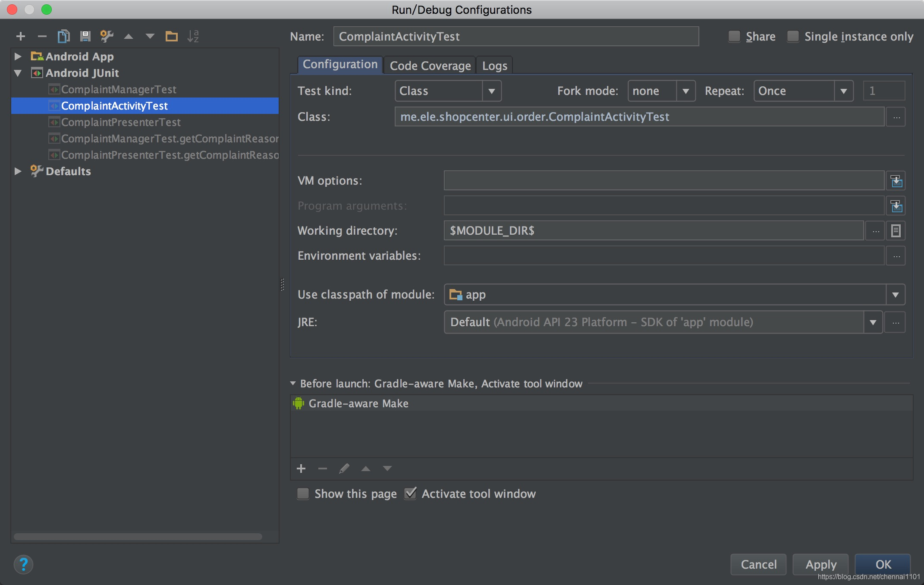Copy the selected configuration
The width and height of the screenshot is (924, 585).
tap(63, 36)
